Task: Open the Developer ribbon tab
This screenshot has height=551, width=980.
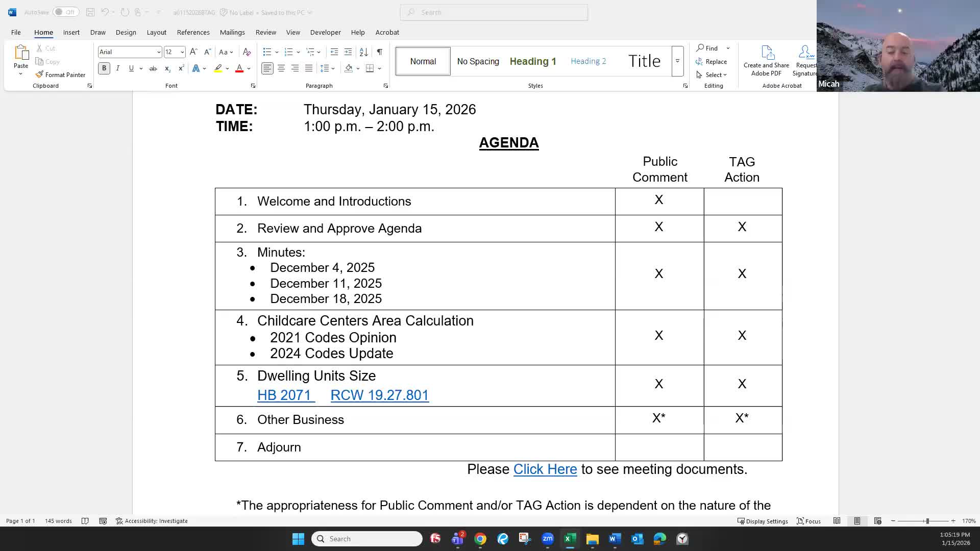Action: point(325,32)
